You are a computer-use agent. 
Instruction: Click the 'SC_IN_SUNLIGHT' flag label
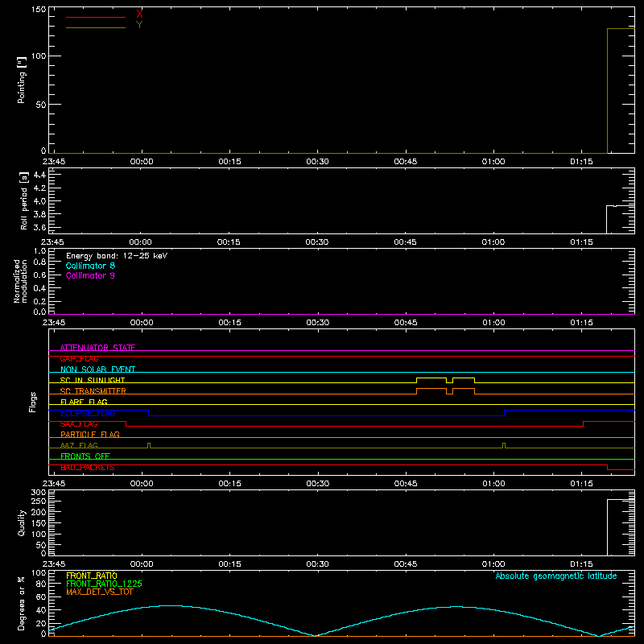coord(93,380)
